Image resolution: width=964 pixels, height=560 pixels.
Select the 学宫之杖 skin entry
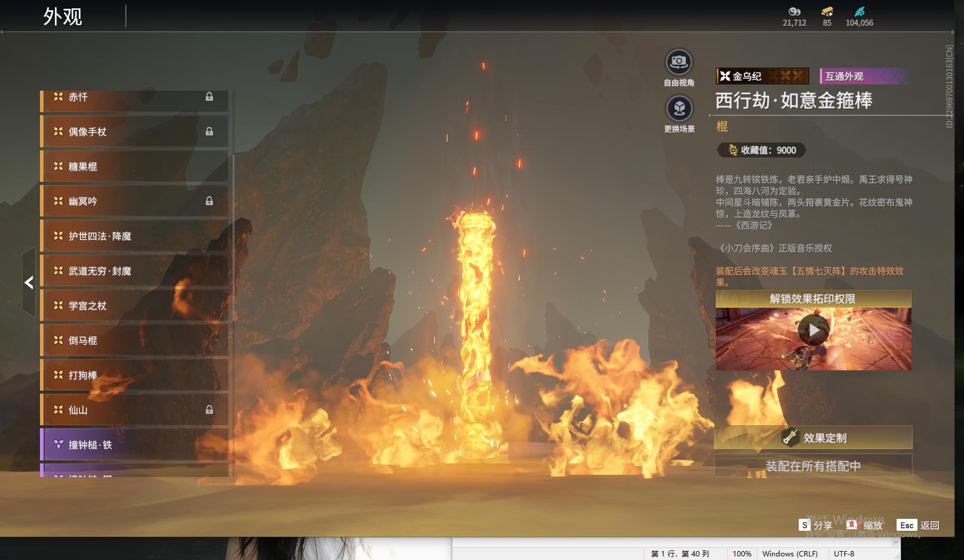(x=134, y=305)
